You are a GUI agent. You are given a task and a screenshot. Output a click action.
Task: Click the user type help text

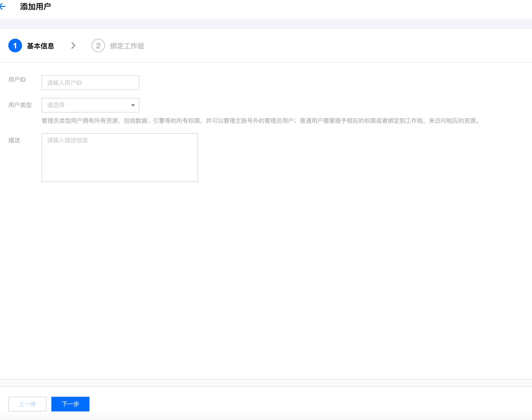click(x=260, y=121)
